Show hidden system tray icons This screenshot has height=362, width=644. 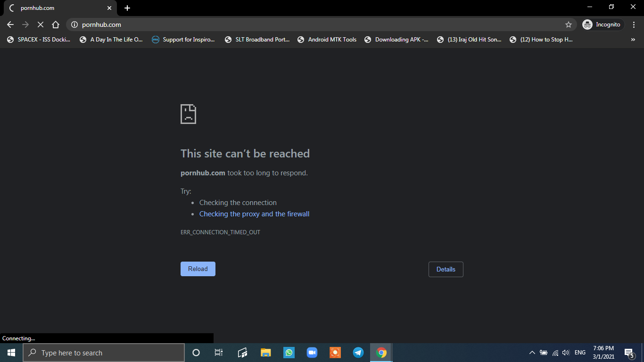point(532,353)
